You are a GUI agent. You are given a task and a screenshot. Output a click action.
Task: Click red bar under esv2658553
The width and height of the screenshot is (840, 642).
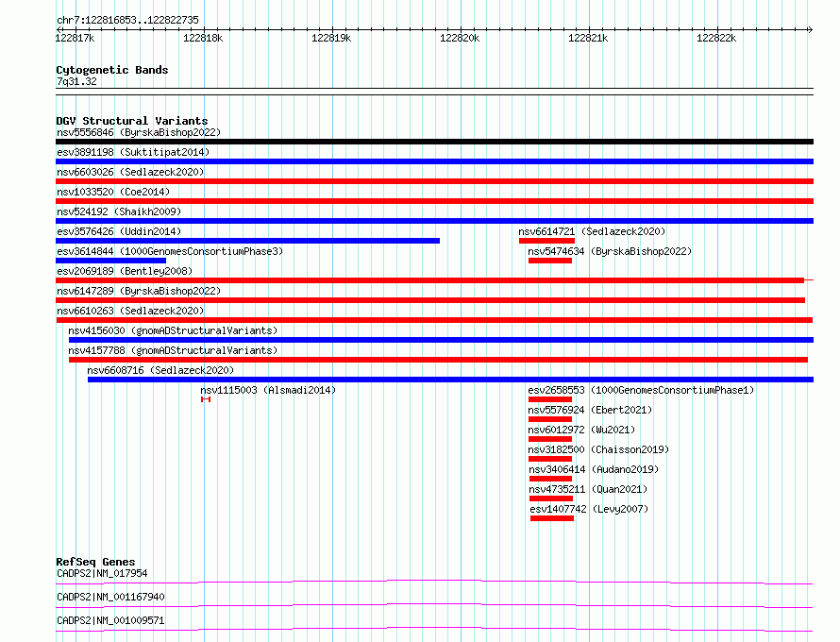tap(550, 399)
